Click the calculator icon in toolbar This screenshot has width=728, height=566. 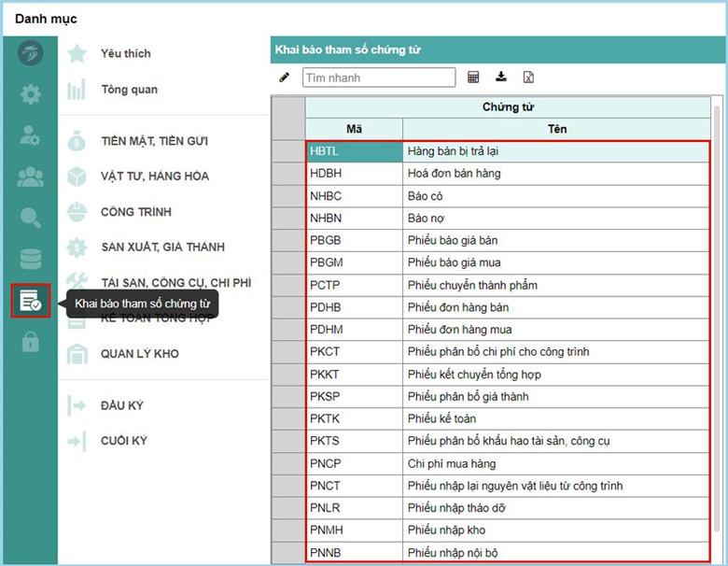473,78
